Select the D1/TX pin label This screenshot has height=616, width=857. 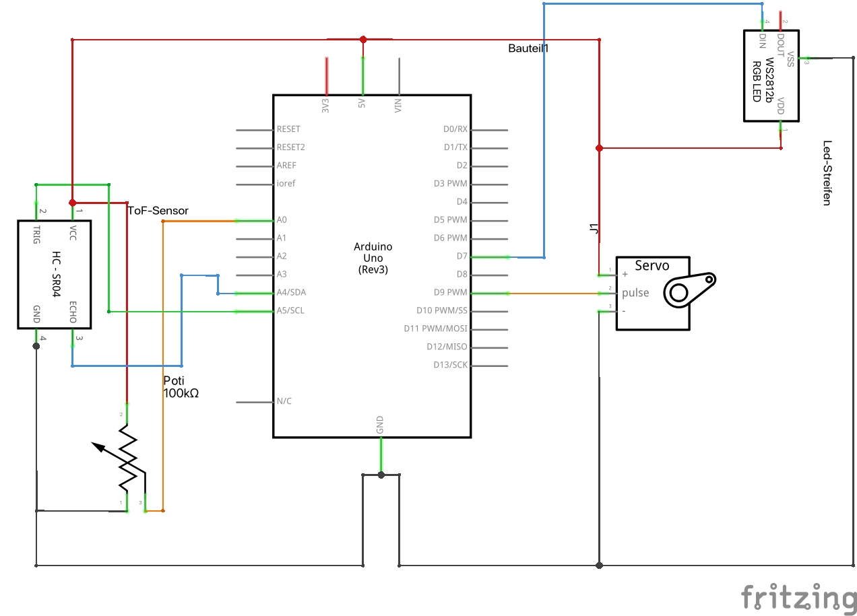[455, 147]
